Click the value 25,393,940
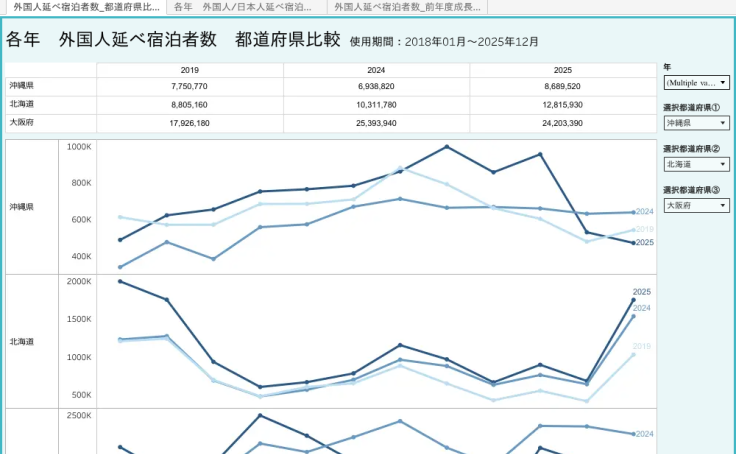736x454 pixels. click(376, 123)
